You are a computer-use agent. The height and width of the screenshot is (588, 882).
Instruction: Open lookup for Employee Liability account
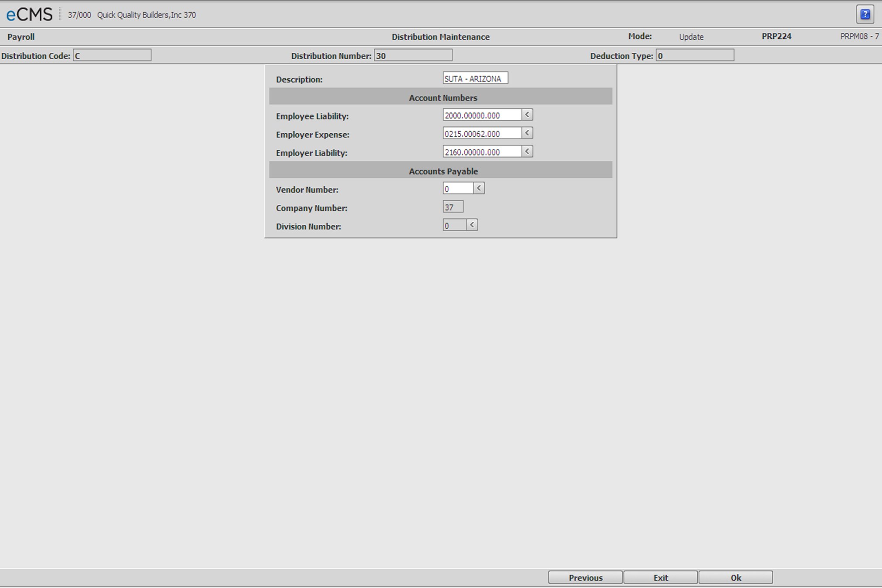tap(527, 115)
